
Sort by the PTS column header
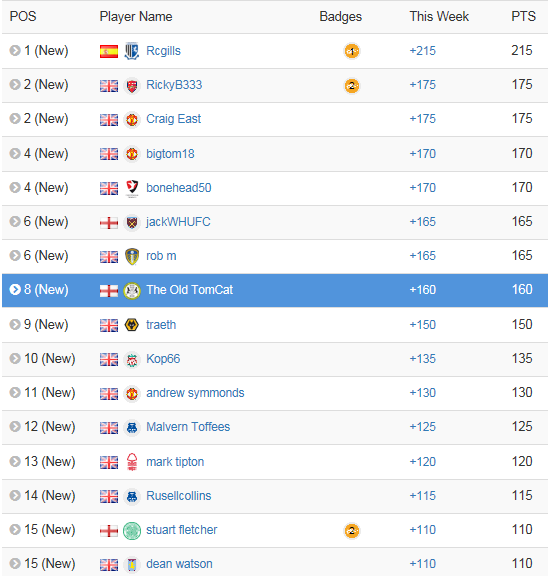tap(523, 17)
